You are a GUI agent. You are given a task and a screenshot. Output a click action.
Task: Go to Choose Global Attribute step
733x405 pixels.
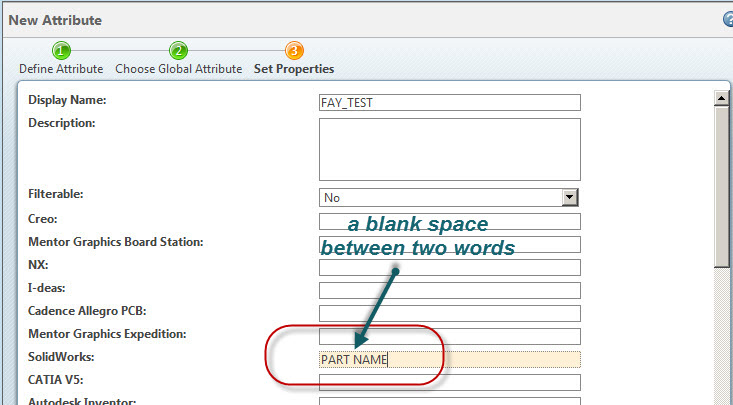pyautogui.click(x=178, y=69)
